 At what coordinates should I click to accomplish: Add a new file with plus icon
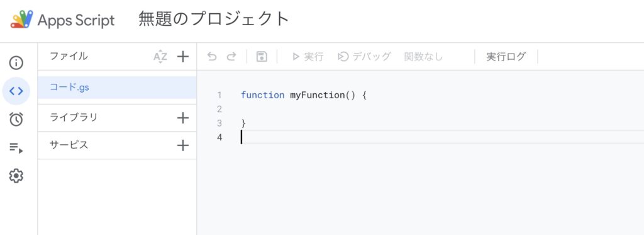[x=183, y=56]
